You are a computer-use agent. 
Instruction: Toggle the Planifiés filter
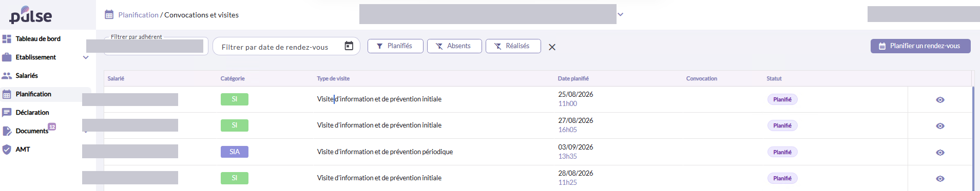(395, 46)
